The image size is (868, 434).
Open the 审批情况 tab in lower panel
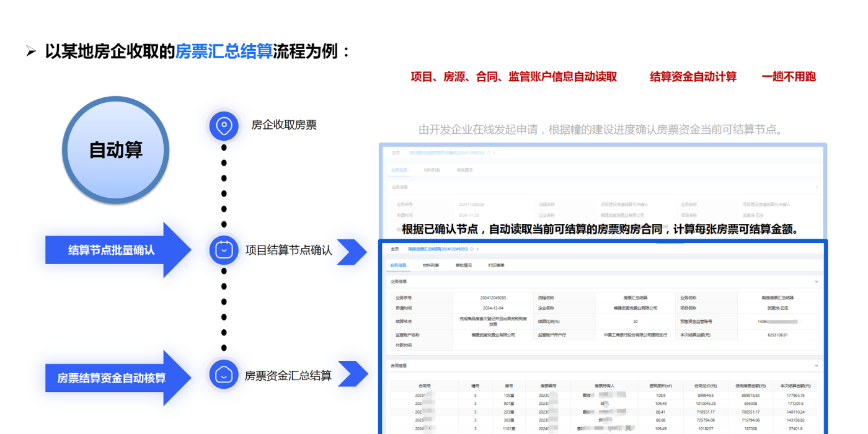point(464,265)
